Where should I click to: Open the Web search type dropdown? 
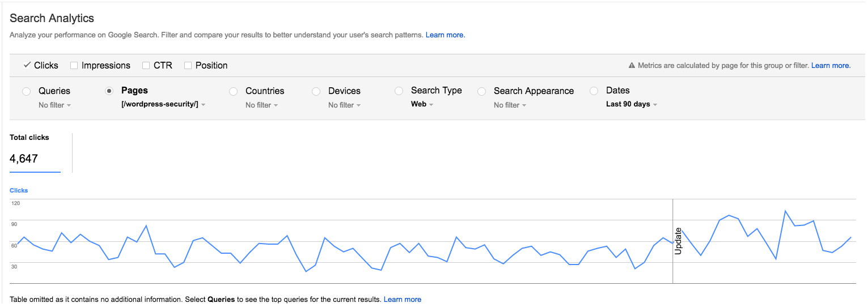[x=422, y=104]
